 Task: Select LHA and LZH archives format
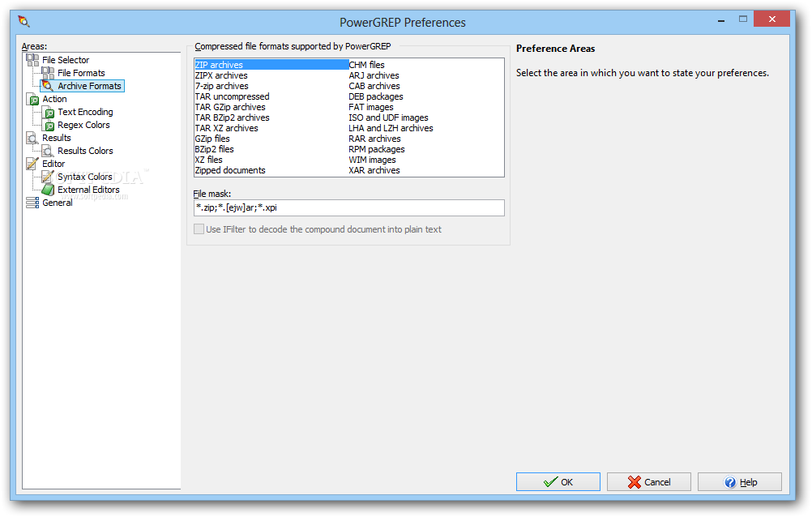point(391,128)
